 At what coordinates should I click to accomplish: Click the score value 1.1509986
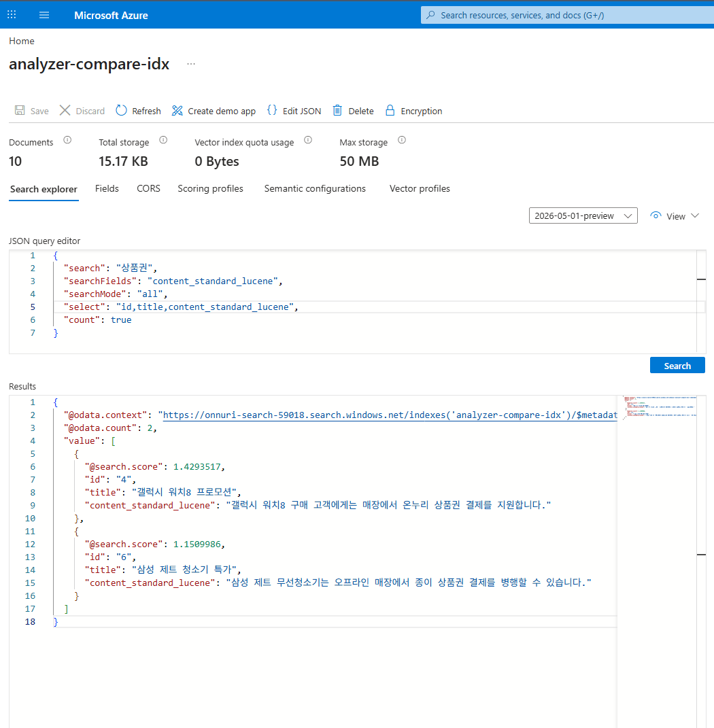(197, 544)
